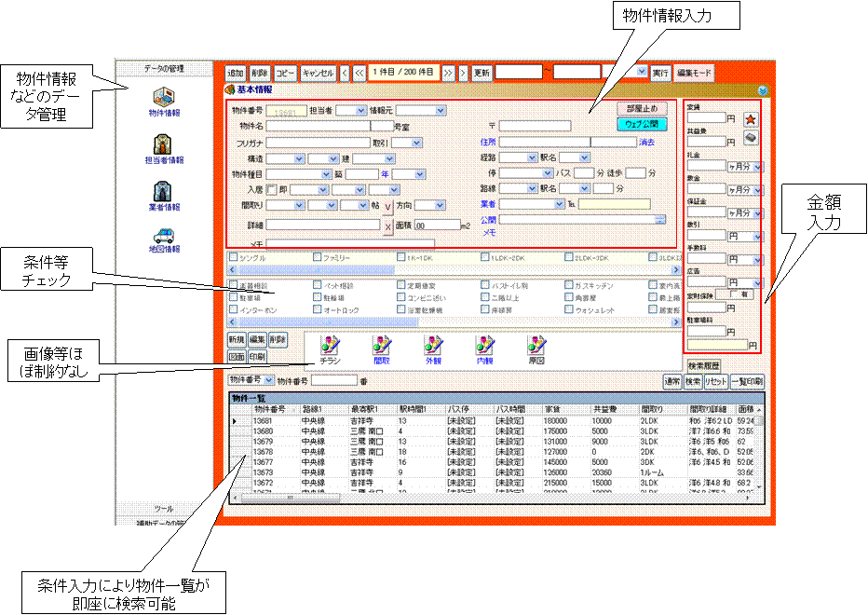868x615 pixels.
Task: Click the red star icon beside 家賃
Action: (x=751, y=118)
